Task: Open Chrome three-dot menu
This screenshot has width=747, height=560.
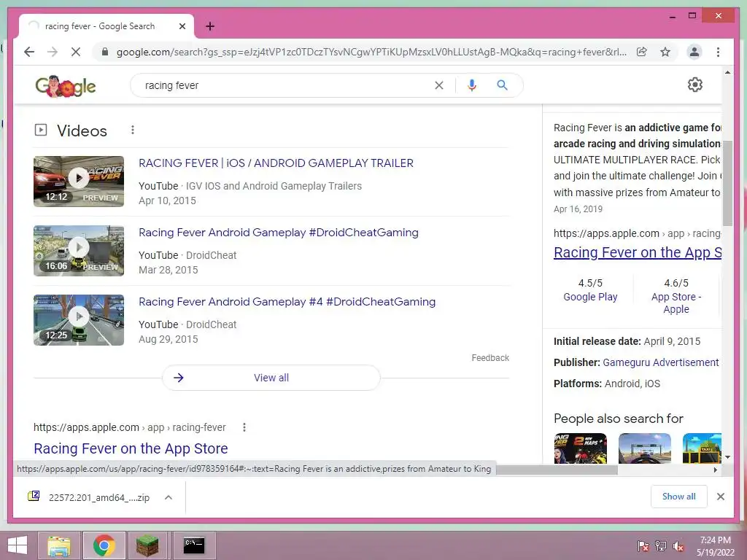Action: (x=718, y=52)
